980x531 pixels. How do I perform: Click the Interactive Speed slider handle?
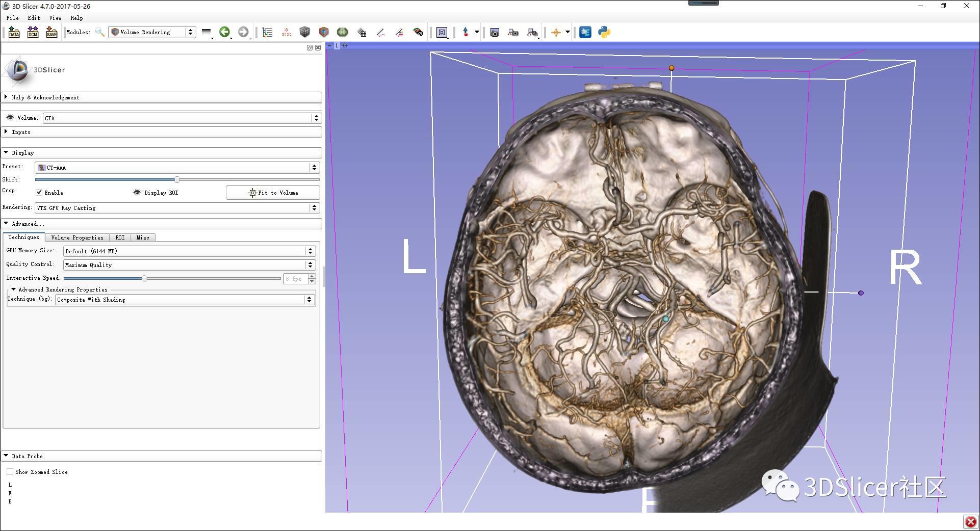(144, 278)
